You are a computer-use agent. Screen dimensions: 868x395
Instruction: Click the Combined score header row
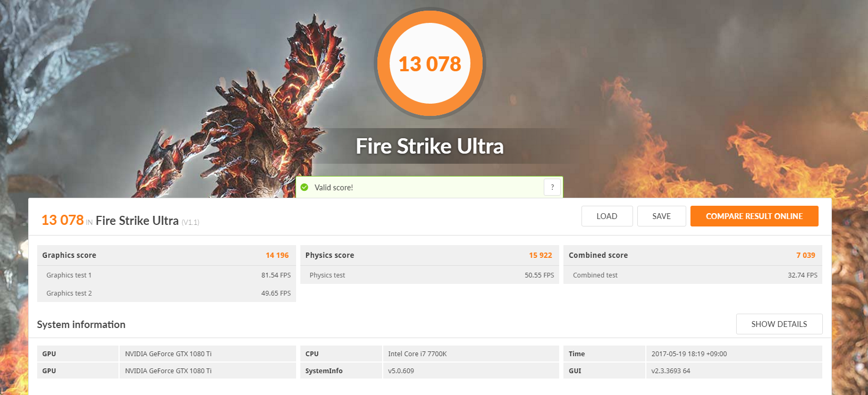(693, 255)
